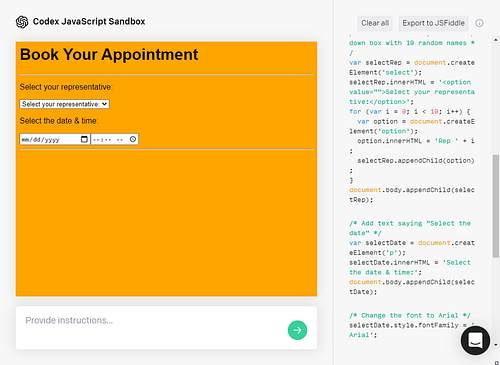Open the chat support bubble icon
Image resolution: width=500 pixels, height=365 pixels.
(475, 340)
